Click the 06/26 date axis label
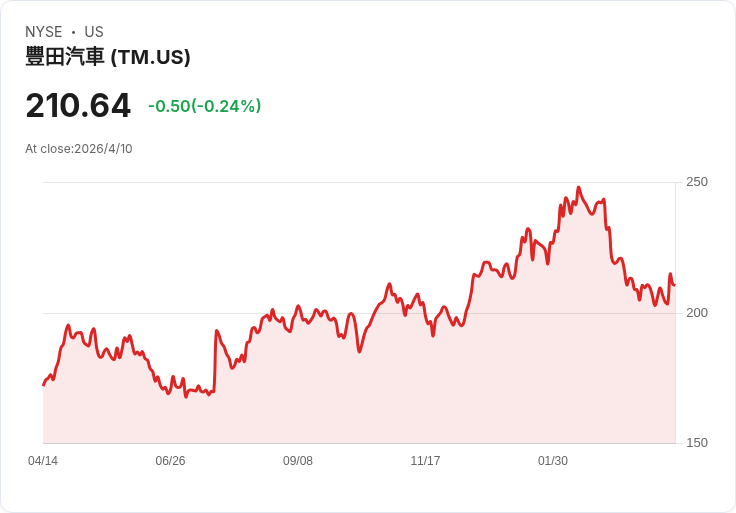The height and width of the screenshot is (513, 736). point(170,461)
